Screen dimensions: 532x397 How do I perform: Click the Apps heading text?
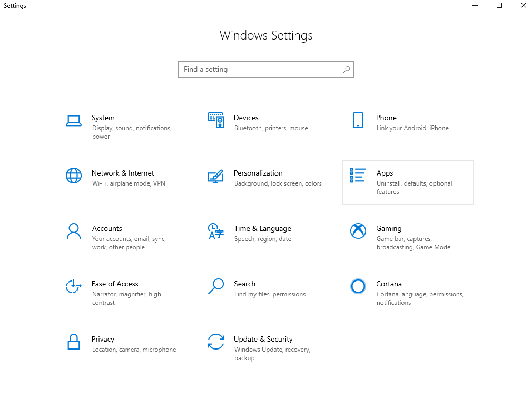click(385, 173)
